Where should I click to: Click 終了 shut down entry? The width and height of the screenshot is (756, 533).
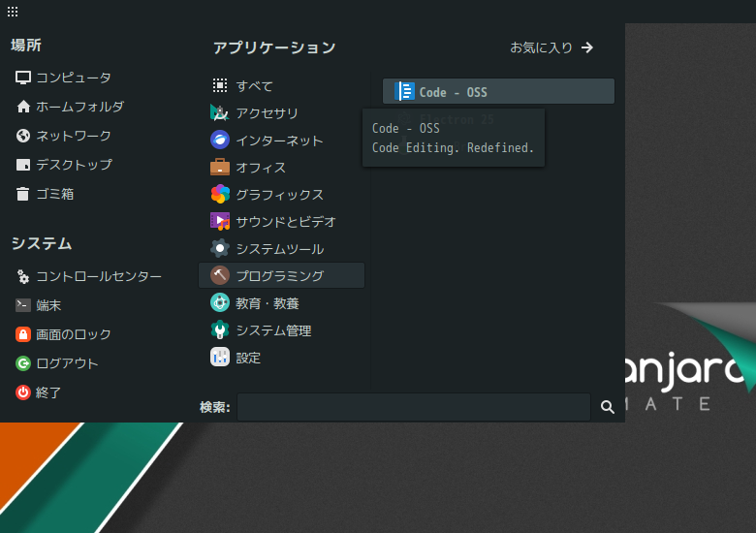coord(39,392)
